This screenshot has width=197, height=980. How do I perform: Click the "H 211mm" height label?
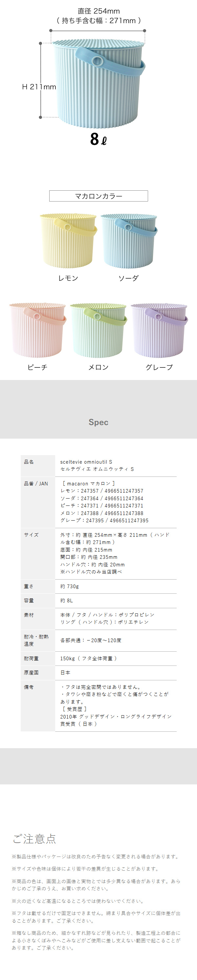pyautogui.click(x=39, y=87)
